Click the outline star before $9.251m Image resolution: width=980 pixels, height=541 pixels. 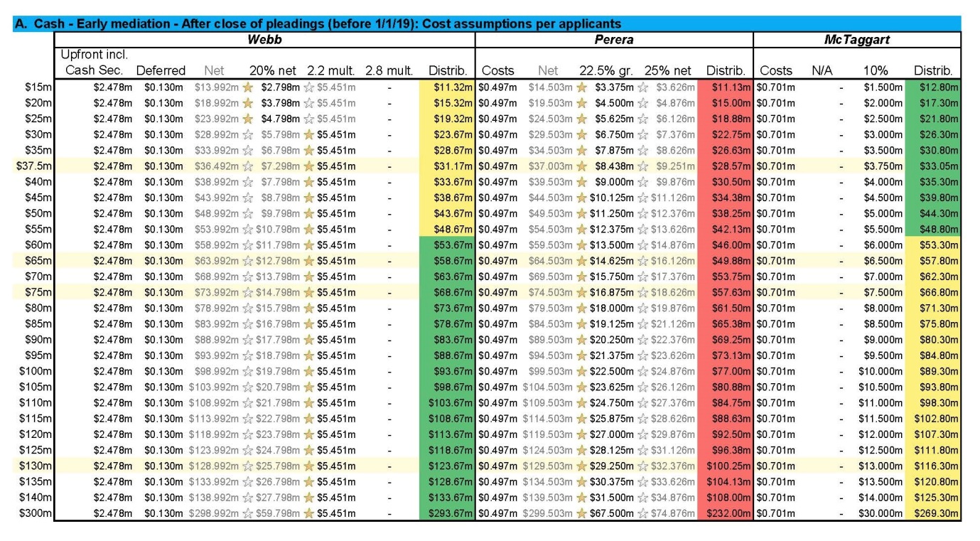[x=642, y=166]
